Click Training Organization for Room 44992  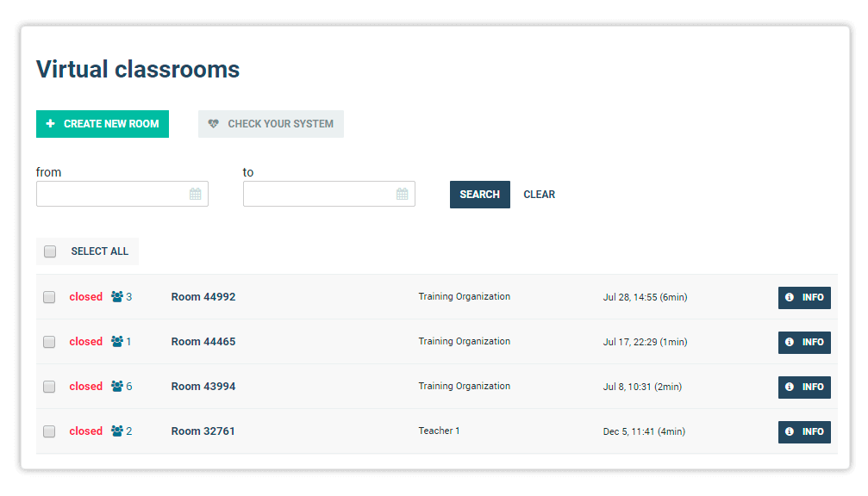tap(465, 296)
